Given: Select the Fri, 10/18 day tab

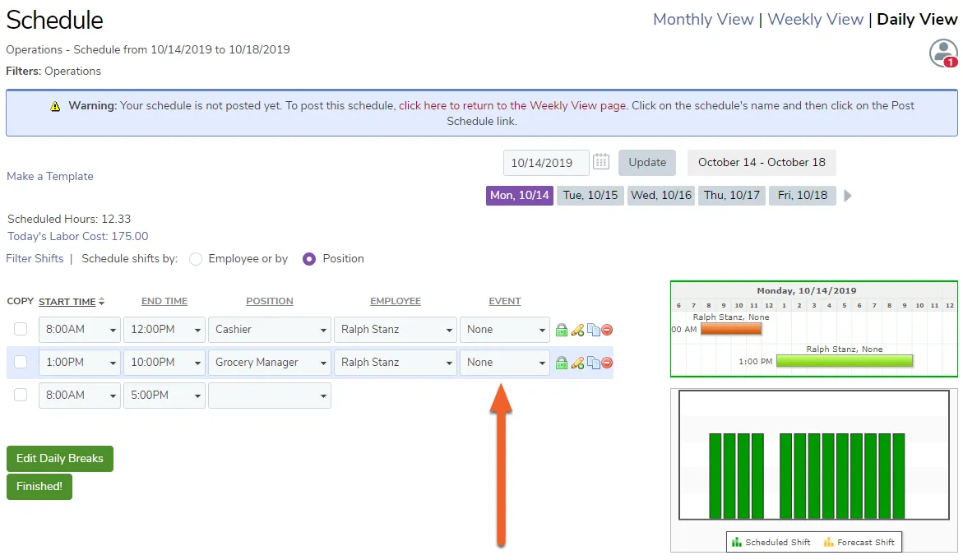Looking at the screenshot, I should [x=802, y=195].
